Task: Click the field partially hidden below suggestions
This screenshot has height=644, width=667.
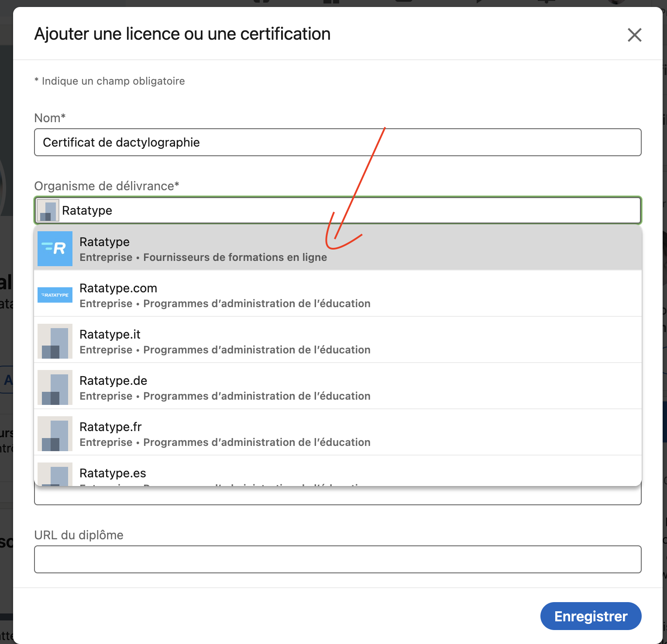Action: [x=337, y=496]
